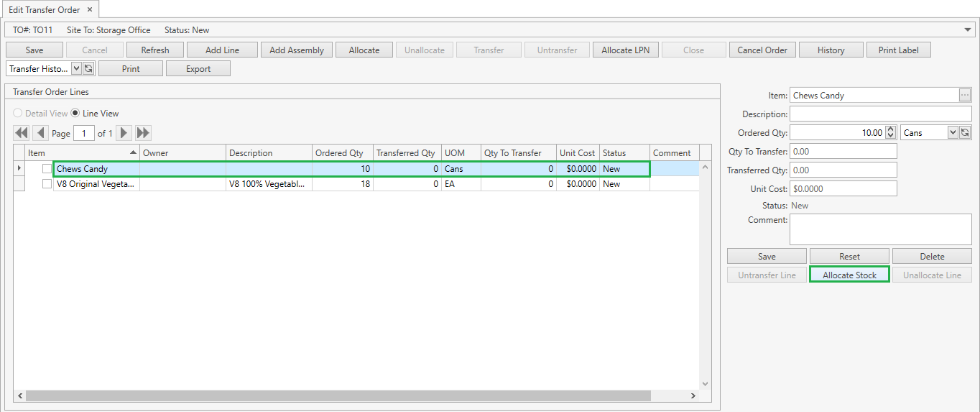Tick the Chews Candy row checkbox

click(47, 169)
